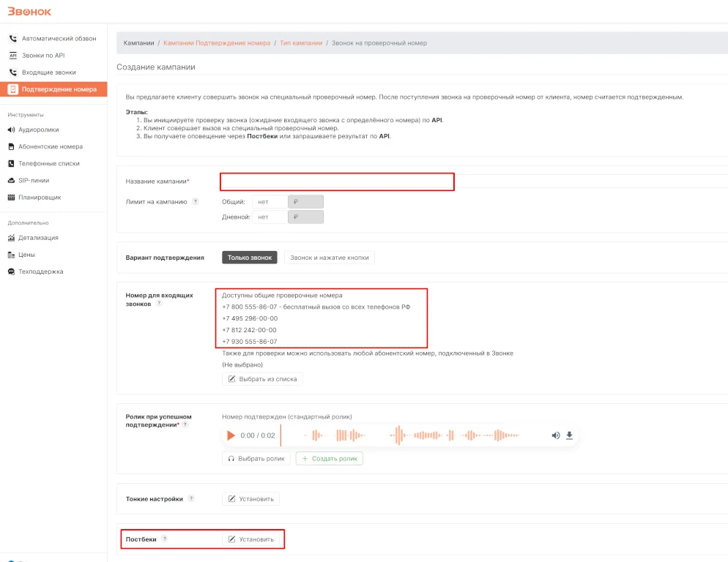Click Выбрать из списка button
This screenshot has height=562, width=728.
pos(262,379)
